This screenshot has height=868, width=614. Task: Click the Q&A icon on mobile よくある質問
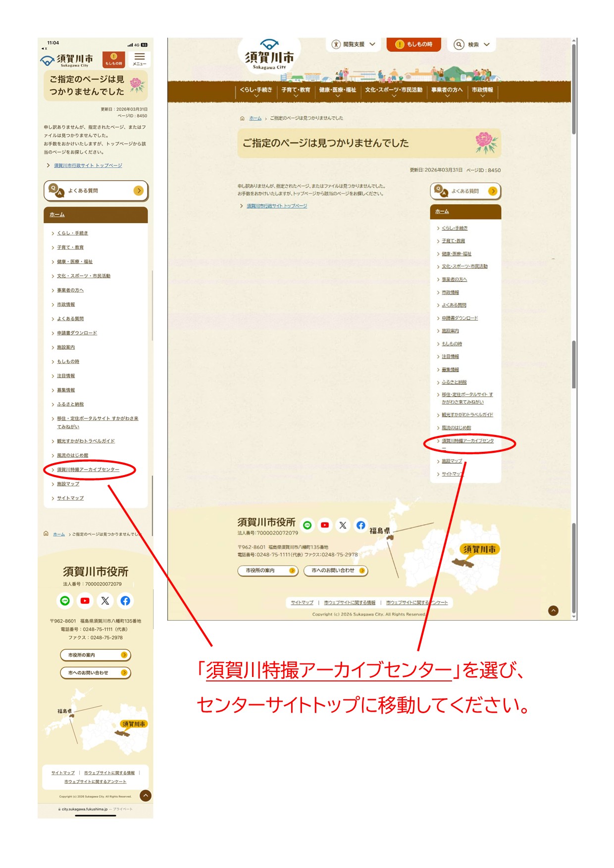56,191
